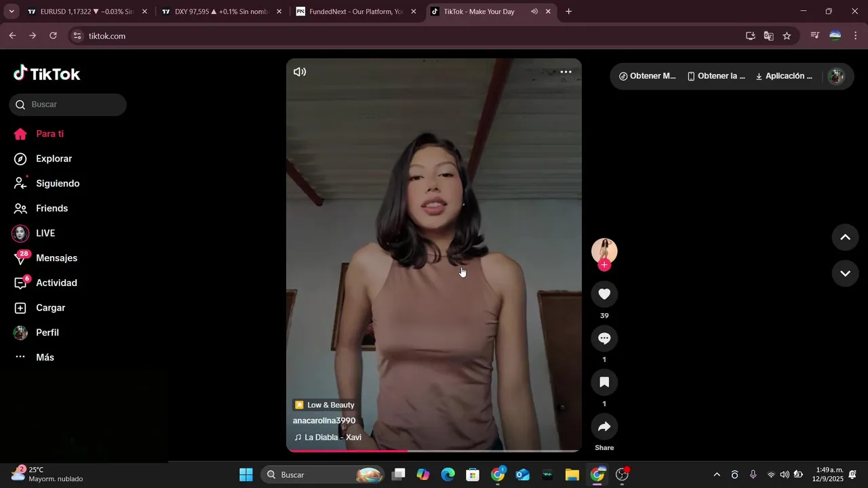Switch to the EURUSD browser tab
The height and width of the screenshot is (488, 868).
(87, 12)
